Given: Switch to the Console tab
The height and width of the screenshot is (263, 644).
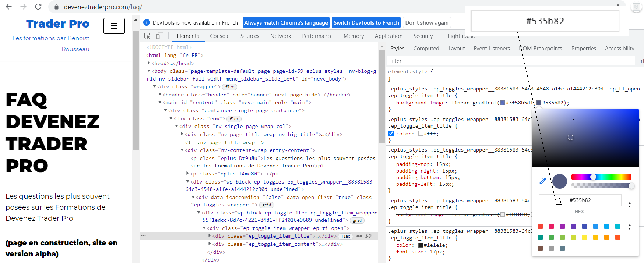Looking at the screenshot, I should tap(219, 36).
